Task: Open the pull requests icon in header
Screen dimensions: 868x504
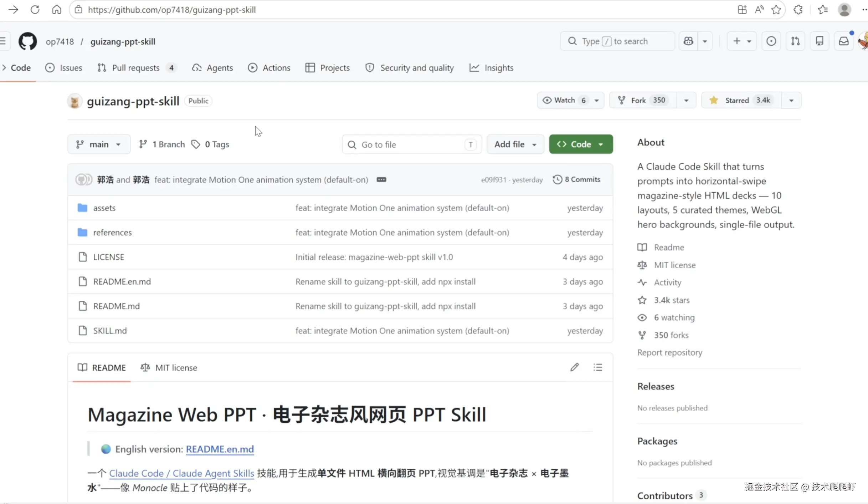Action: pos(795,41)
